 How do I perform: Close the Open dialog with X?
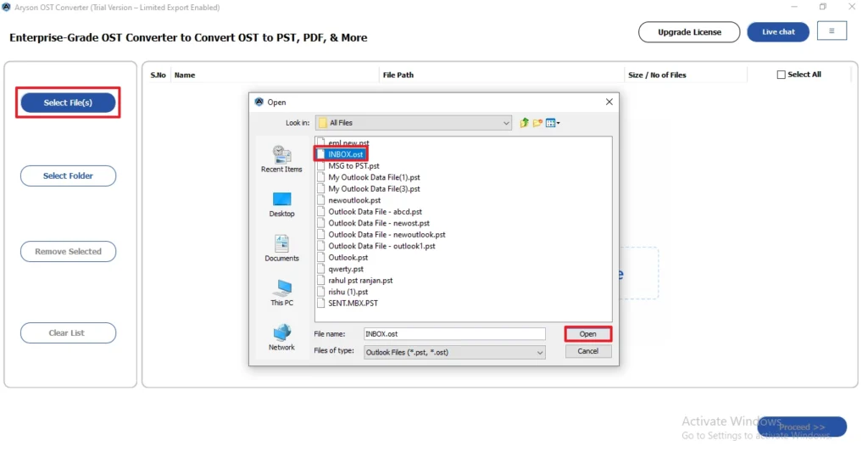[609, 102]
